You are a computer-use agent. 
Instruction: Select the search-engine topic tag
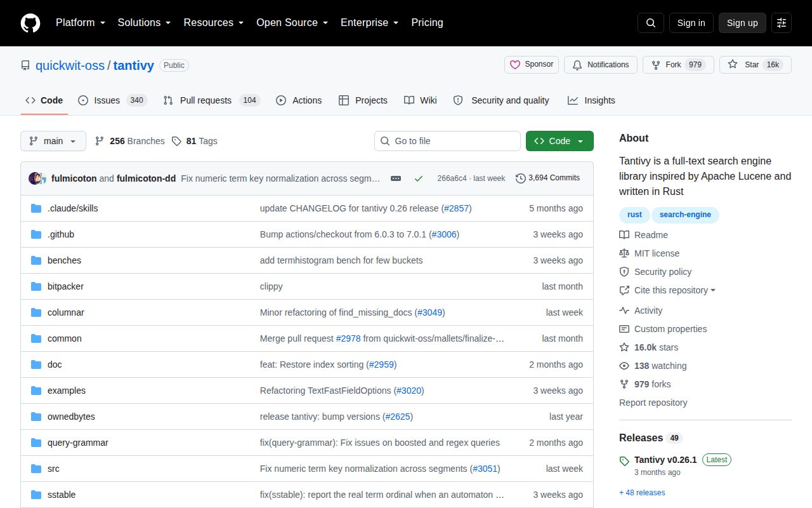click(x=685, y=215)
